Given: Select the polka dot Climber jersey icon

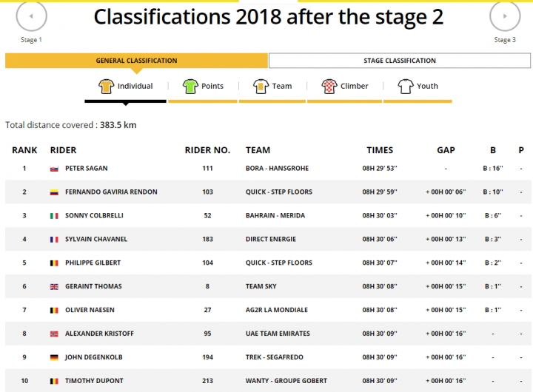Looking at the screenshot, I should pos(329,87).
